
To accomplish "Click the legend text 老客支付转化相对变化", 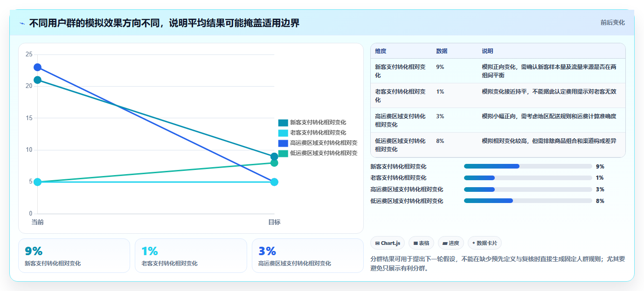I will point(318,133).
